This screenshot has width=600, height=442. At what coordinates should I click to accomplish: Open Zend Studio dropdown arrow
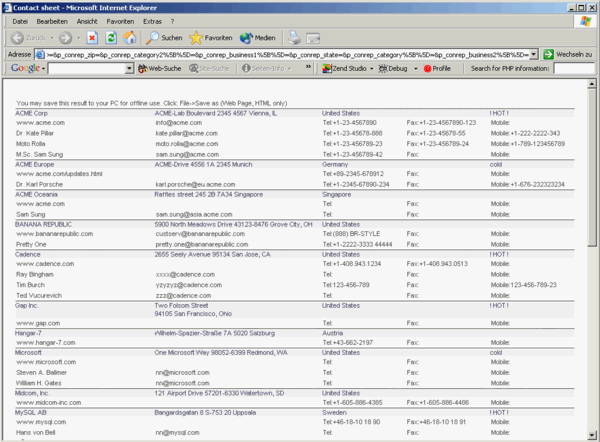[372, 69]
